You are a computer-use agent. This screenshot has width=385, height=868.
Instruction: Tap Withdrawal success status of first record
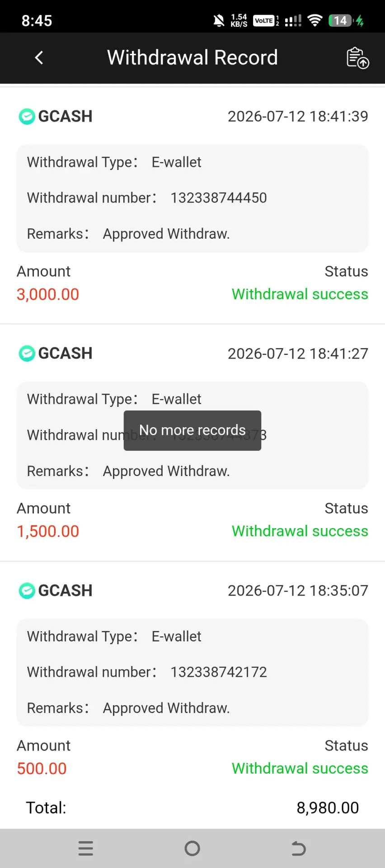300,294
